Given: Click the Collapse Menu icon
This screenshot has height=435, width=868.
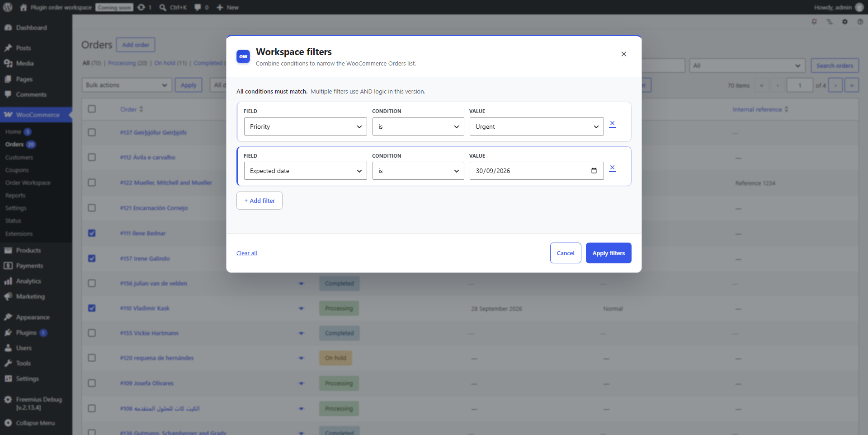Looking at the screenshot, I should tap(8, 423).
